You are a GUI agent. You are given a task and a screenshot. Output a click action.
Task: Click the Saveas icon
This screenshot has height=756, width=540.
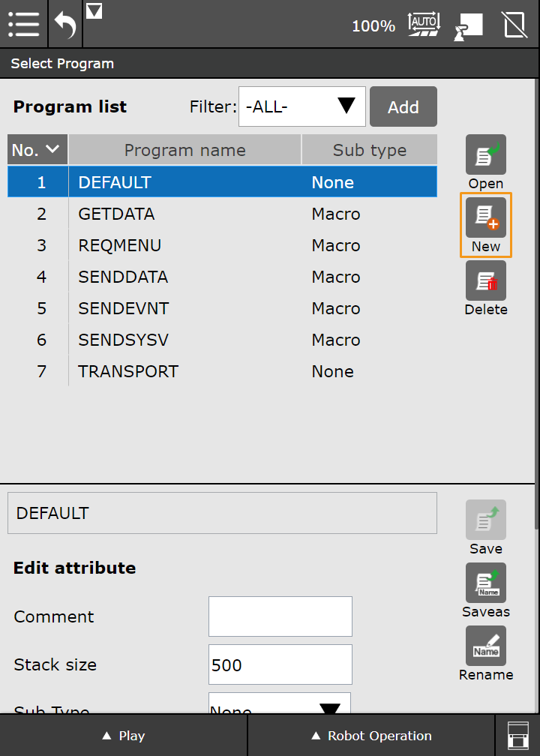pos(485,583)
